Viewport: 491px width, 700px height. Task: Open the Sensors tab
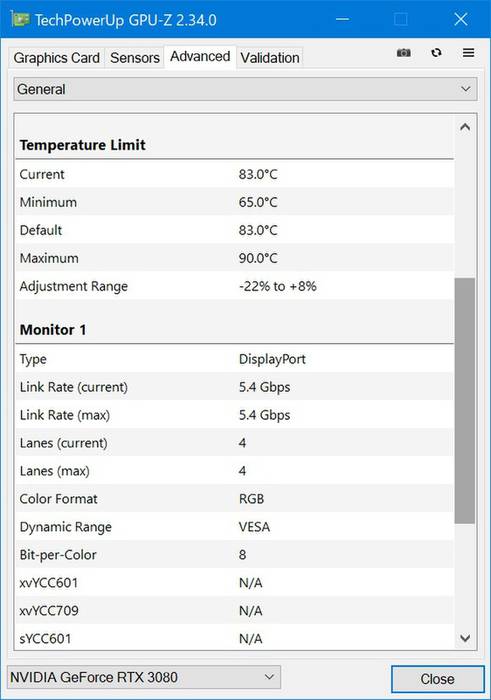click(x=135, y=58)
